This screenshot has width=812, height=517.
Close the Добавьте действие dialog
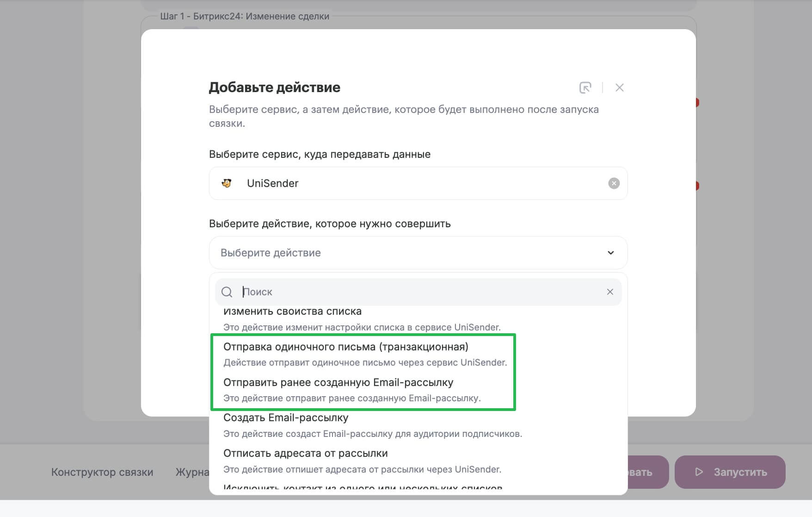click(620, 87)
